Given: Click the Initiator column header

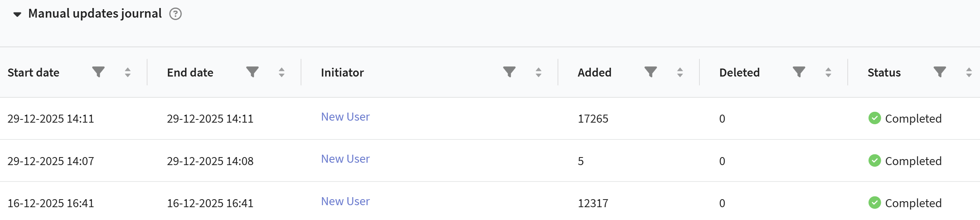Looking at the screenshot, I should tap(342, 73).
